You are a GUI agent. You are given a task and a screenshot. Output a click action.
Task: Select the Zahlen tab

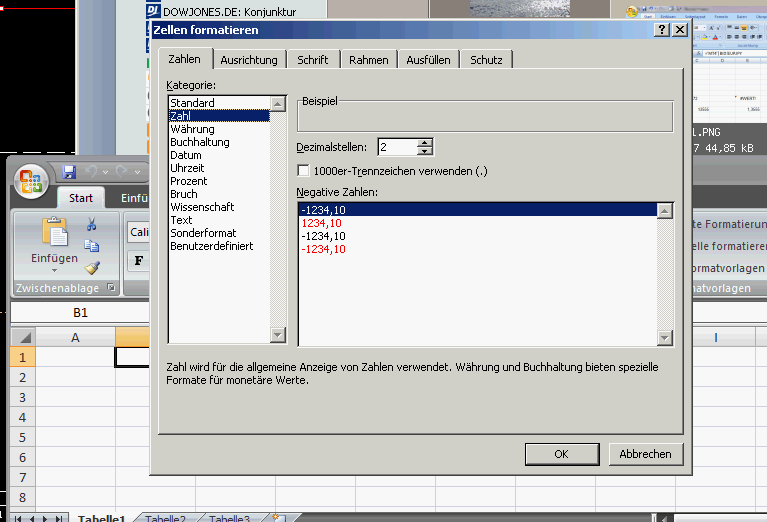tap(184, 59)
